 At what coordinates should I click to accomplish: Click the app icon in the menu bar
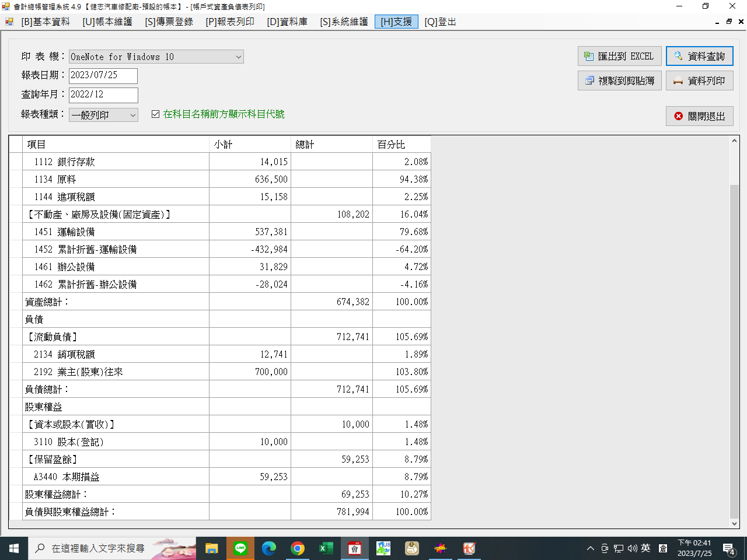pyautogui.click(x=9, y=22)
